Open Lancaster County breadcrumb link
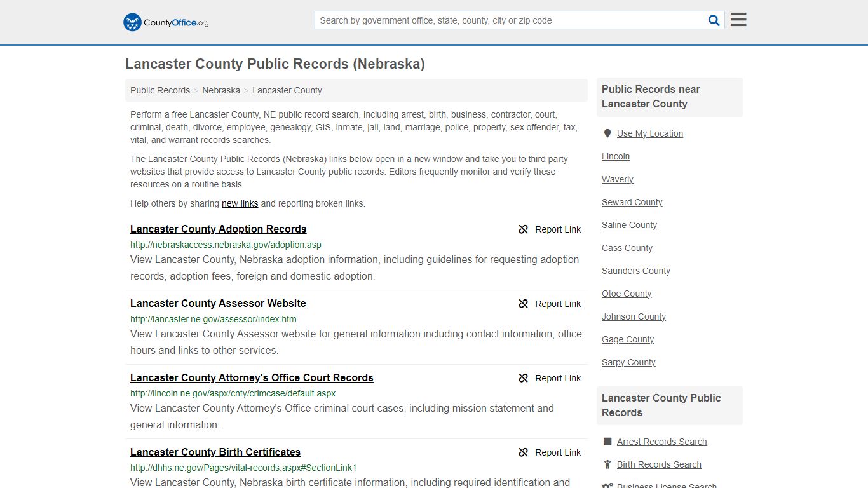The width and height of the screenshot is (868, 488). click(x=287, y=90)
